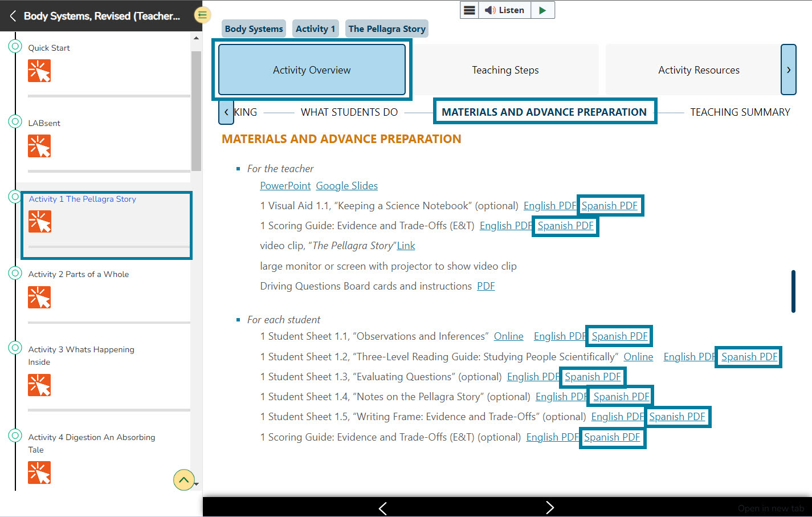Advance pages with the bottom right arrow
The width and height of the screenshot is (812, 517).
(549, 507)
